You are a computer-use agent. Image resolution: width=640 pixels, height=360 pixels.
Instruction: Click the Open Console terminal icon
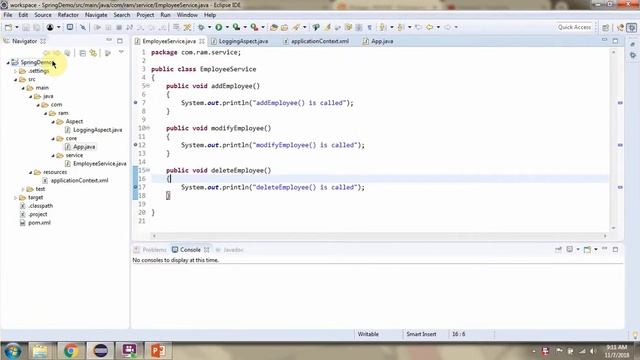[x=70, y=27]
